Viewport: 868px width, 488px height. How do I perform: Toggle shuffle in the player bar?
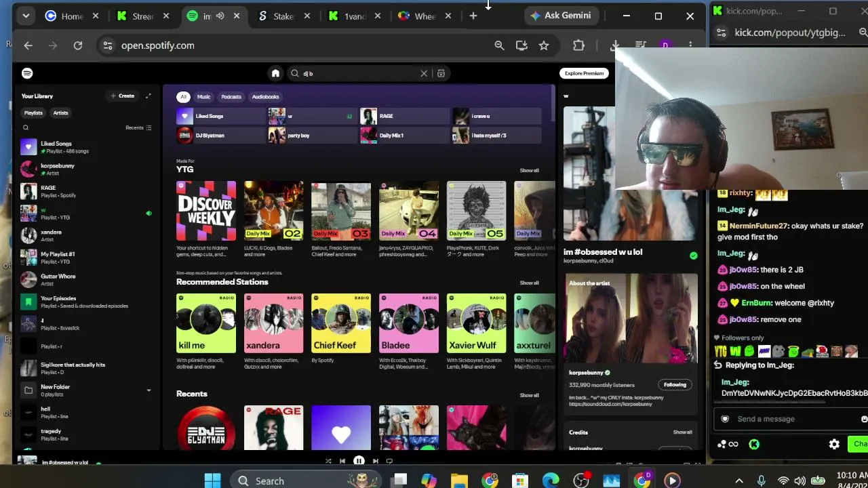[x=328, y=461]
